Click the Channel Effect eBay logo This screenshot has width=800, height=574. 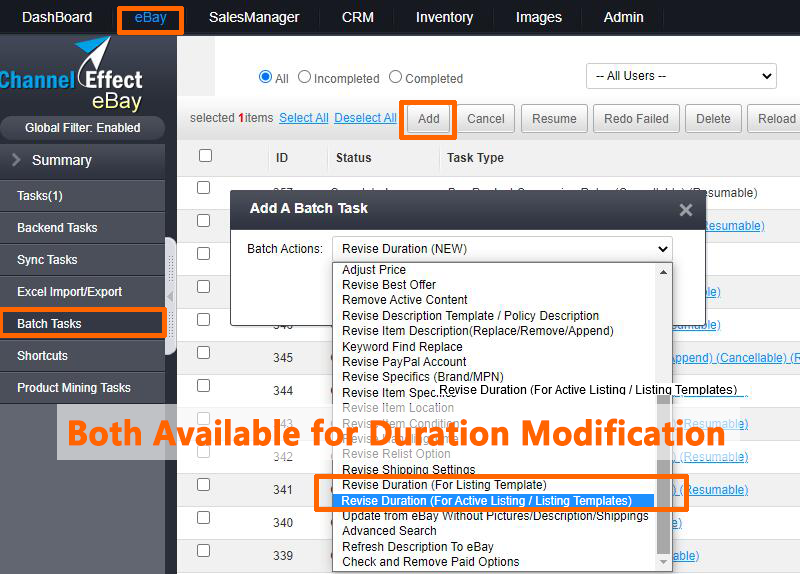tap(71, 74)
